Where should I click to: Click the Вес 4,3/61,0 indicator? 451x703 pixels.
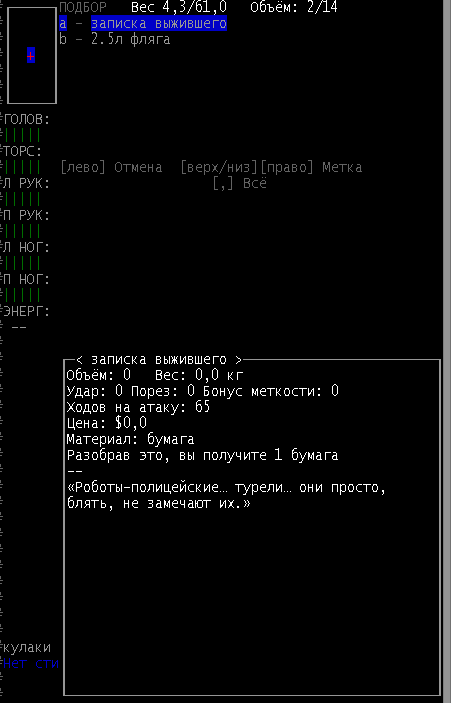click(179, 7)
